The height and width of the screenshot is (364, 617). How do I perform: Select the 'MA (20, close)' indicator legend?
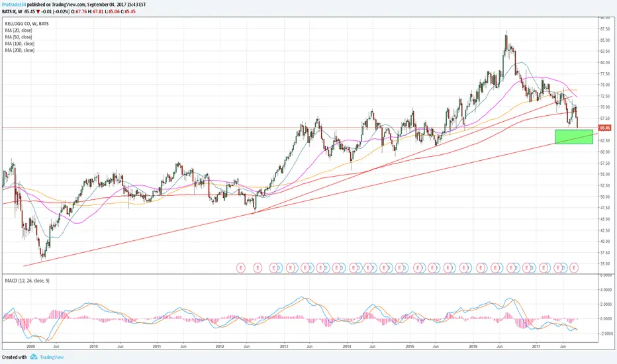pos(19,30)
